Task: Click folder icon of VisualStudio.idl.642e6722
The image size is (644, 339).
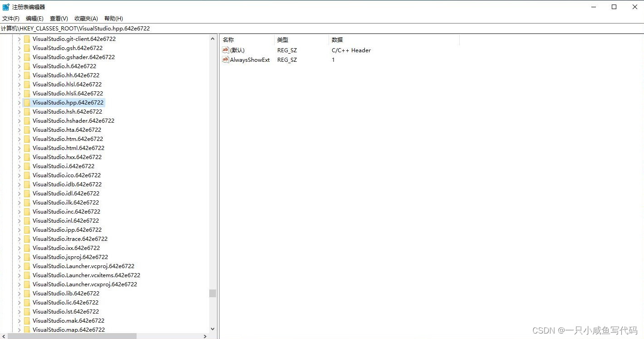Action: click(x=27, y=194)
